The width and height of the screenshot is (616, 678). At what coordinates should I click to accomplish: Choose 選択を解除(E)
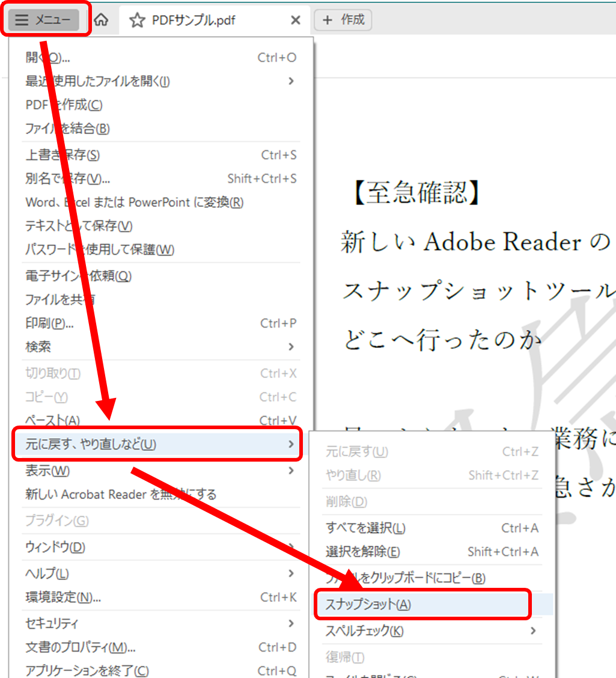click(x=432, y=552)
